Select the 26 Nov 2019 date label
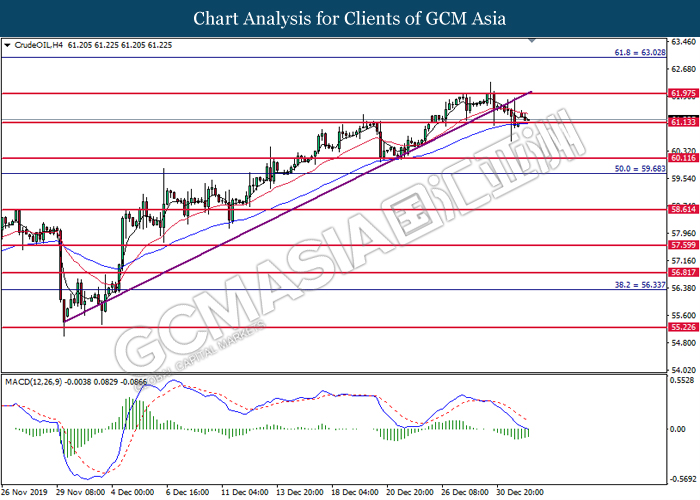The height and width of the screenshot is (500, 700). coord(27,493)
